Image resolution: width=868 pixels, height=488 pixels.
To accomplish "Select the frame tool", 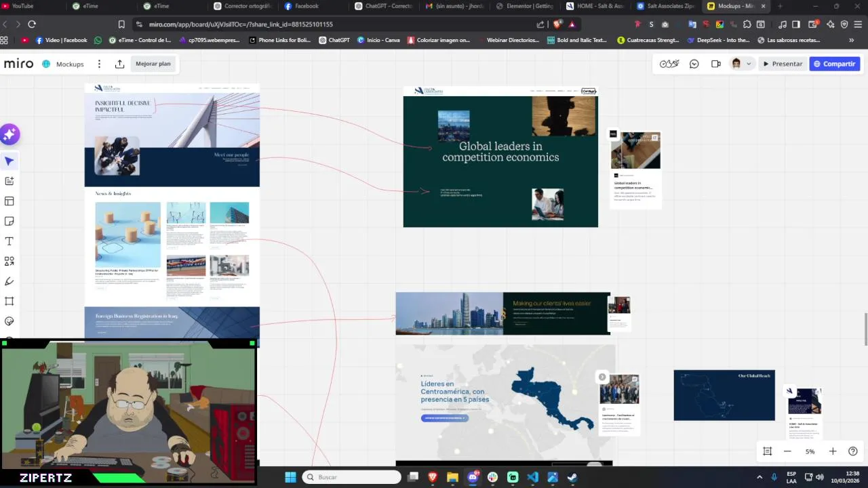I will point(9,301).
